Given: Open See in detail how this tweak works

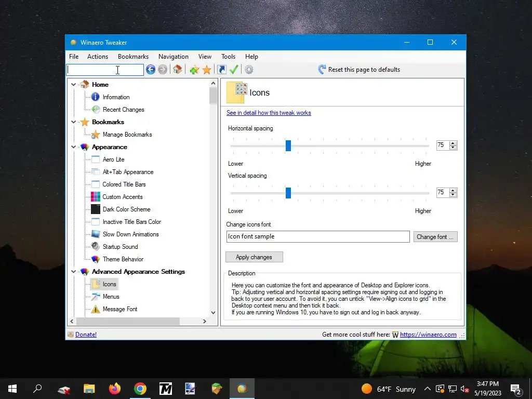Looking at the screenshot, I should (269, 113).
